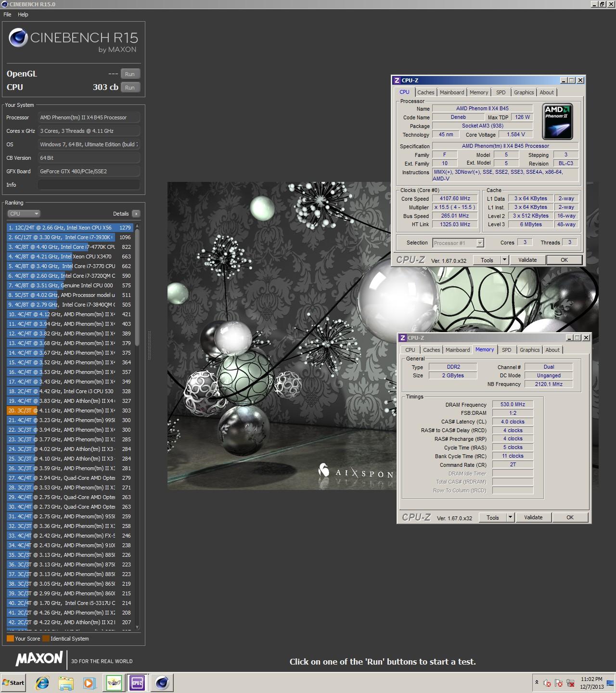Click the ranking list scrollbar thumb
This screenshot has width=616, height=693.
[x=137, y=288]
